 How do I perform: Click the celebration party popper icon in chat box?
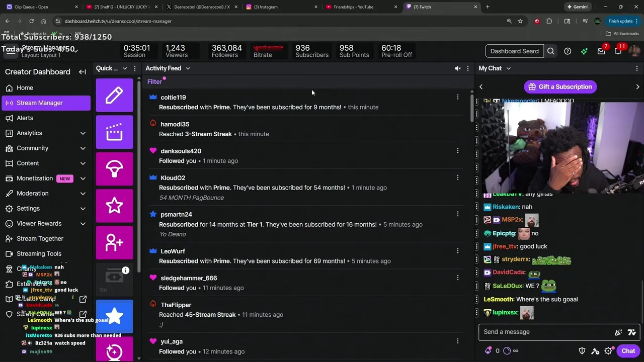[x=618, y=332]
